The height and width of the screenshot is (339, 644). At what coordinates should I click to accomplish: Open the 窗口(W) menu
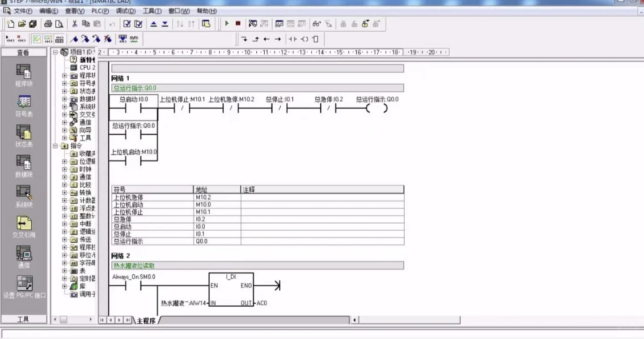179,11
